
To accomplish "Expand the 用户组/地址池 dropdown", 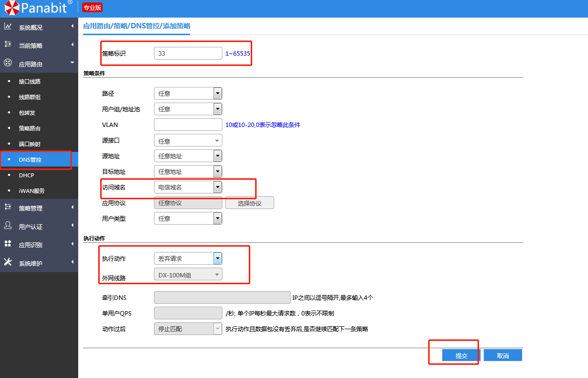I will tap(218, 109).
